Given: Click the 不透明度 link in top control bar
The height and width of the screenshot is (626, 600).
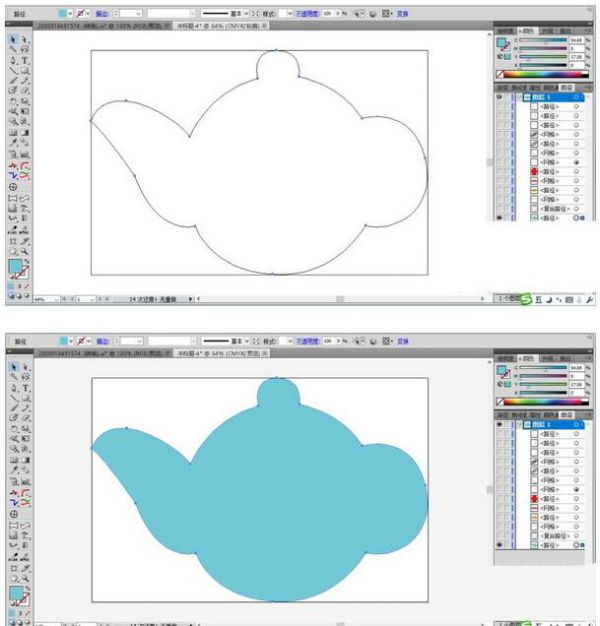Looking at the screenshot, I should 306,15.
